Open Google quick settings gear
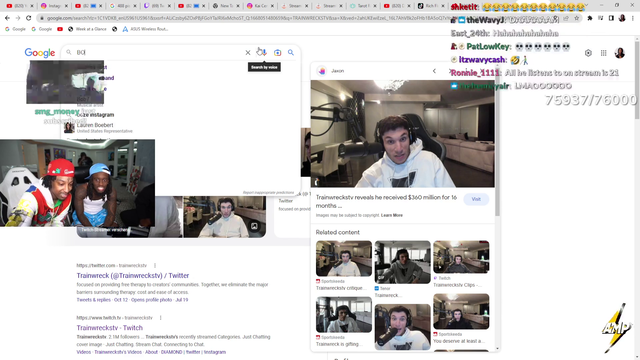This screenshot has width=640, height=360. (x=588, y=53)
